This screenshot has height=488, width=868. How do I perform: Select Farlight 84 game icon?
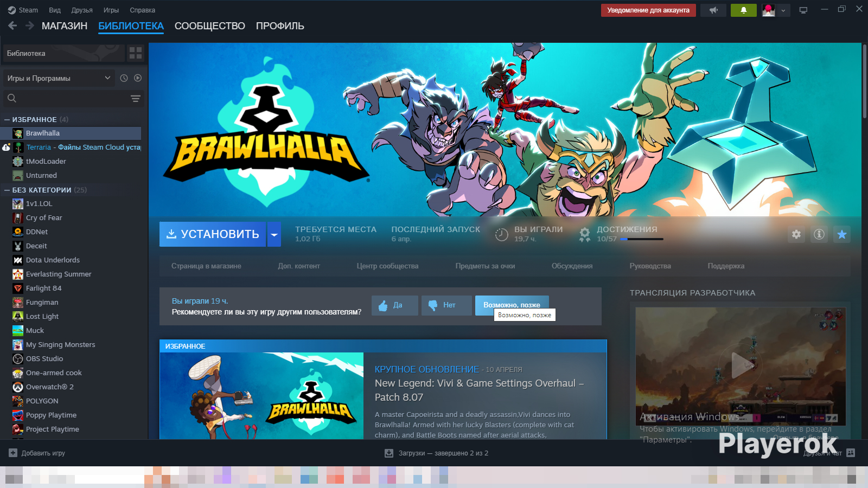18,288
